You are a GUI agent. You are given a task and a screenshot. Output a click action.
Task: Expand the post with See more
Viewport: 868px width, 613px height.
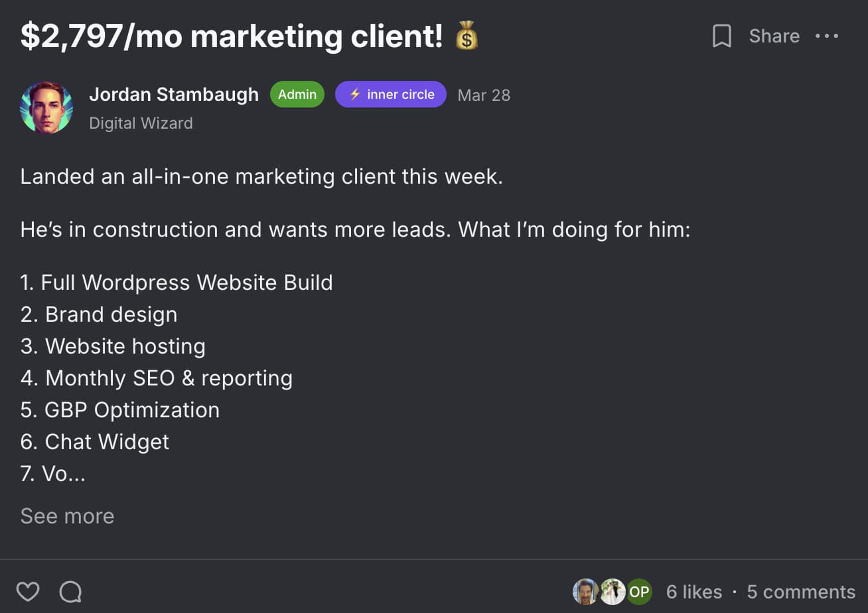point(67,516)
